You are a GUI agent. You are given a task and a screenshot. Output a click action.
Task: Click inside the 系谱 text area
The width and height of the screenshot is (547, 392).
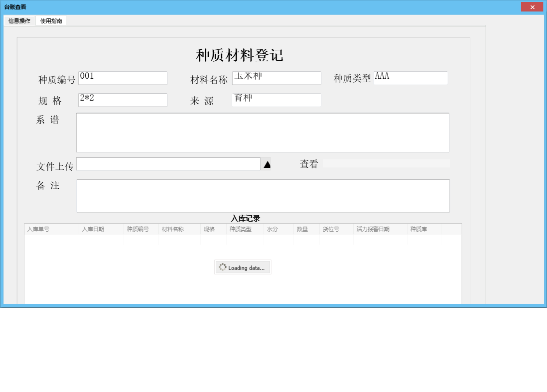click(263, 132)
